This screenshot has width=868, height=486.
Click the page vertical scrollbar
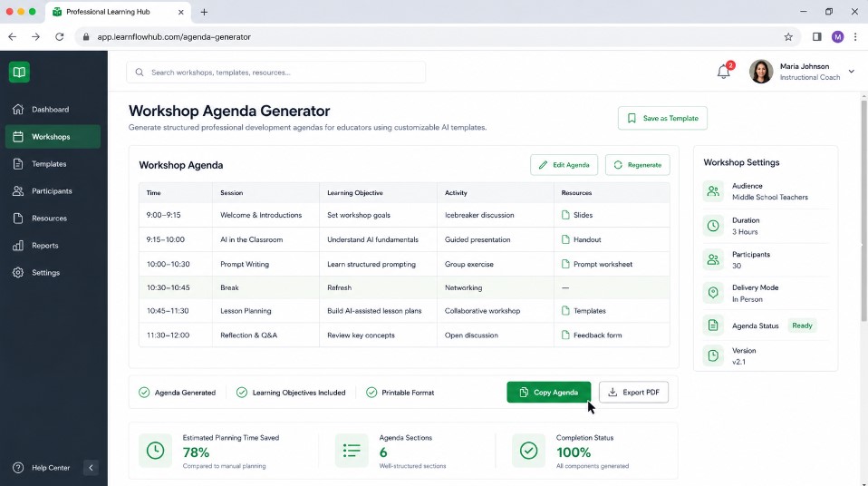864,208
